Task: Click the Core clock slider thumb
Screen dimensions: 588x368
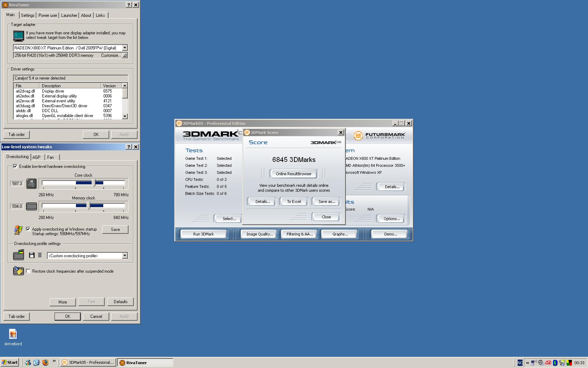Action: pos(94,183)
